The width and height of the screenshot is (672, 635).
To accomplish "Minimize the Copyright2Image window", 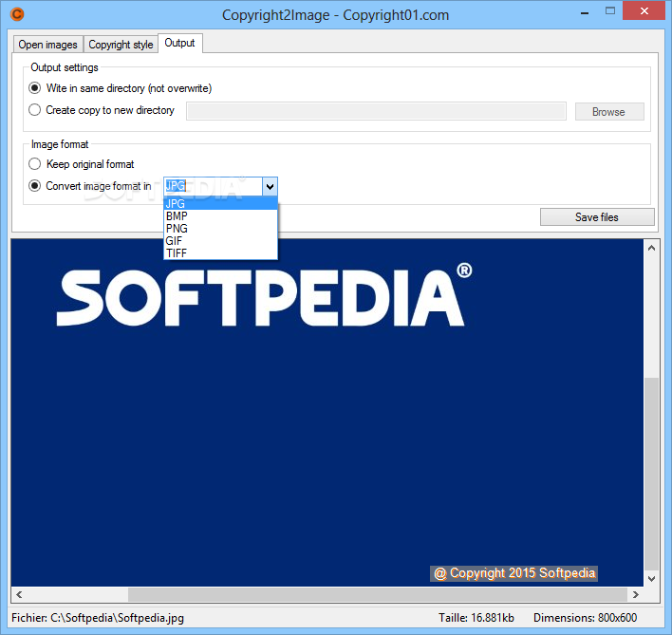I will pos(584,13).
